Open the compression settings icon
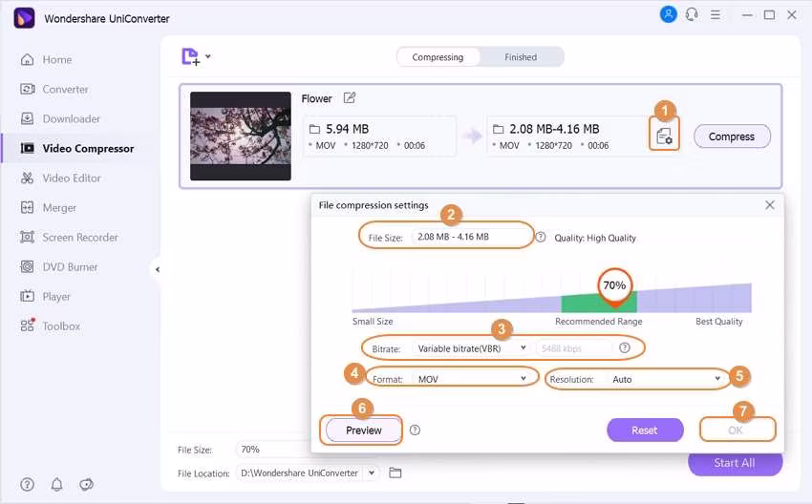 coord(665,136)
